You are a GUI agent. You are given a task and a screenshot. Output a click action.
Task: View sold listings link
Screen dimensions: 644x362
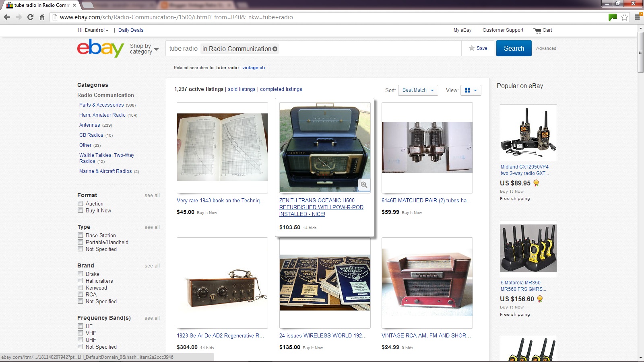tap(242, 89)
